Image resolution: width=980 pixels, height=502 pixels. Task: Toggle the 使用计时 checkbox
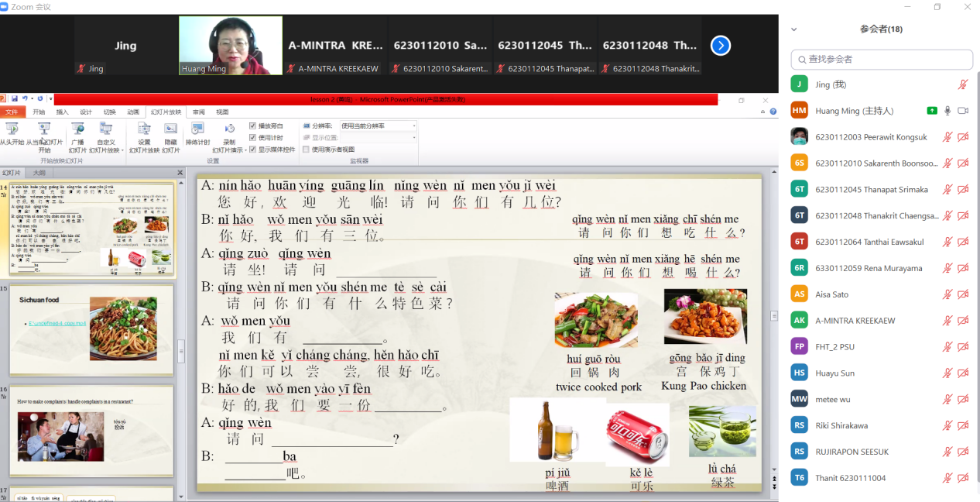252,137
